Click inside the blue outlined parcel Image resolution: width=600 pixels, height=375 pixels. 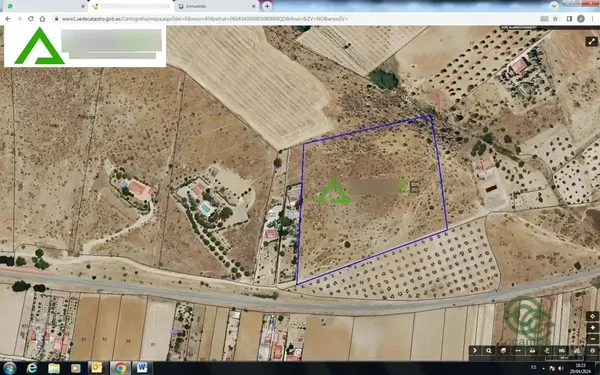(371, 199)
